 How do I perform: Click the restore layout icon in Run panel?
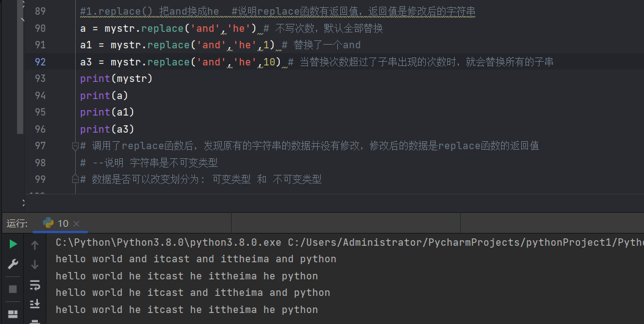[13, 314]
